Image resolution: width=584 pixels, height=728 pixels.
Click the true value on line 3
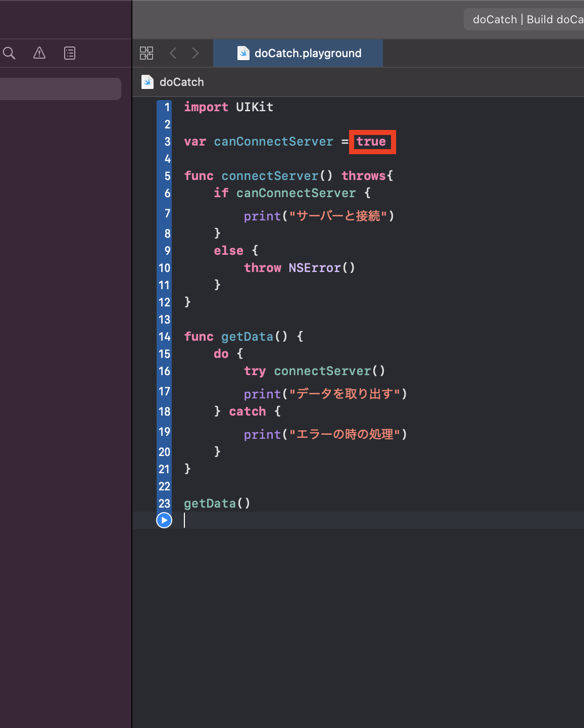click(x=371, y=142)
